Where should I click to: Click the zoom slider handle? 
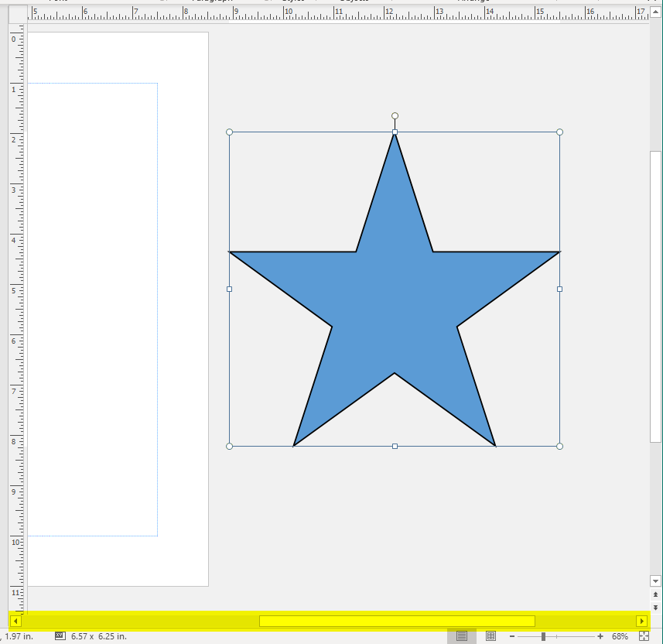tap(544, 636)
